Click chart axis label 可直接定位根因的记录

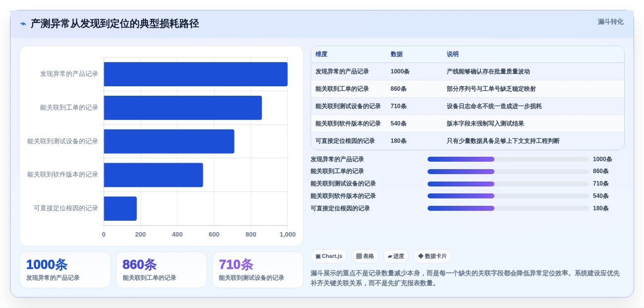(x=66, y=208)
